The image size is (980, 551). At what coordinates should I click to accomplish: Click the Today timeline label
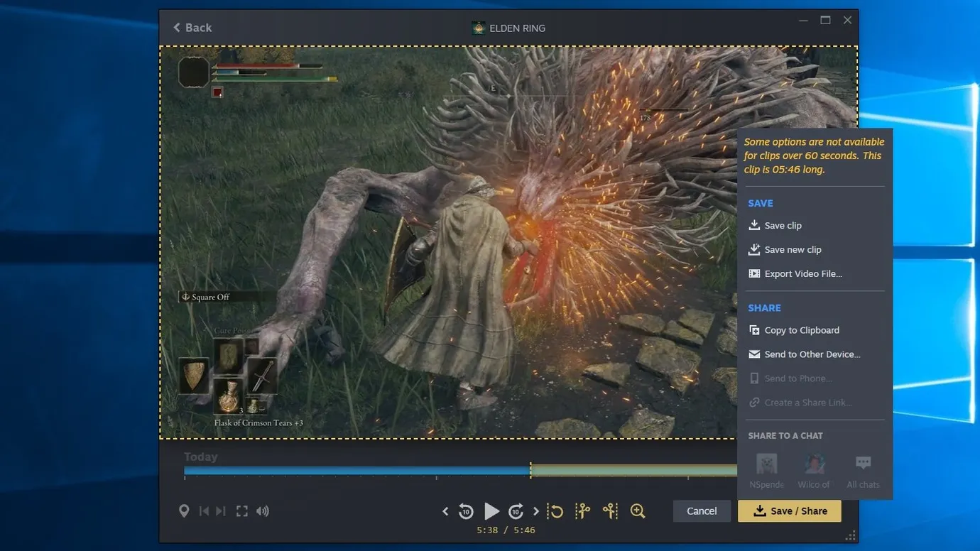pos(201,457)
